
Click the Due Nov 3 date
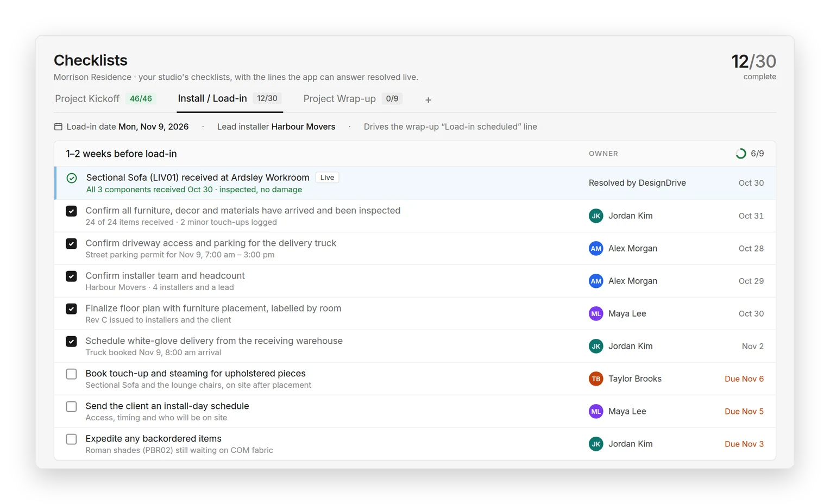coord(744,444)
